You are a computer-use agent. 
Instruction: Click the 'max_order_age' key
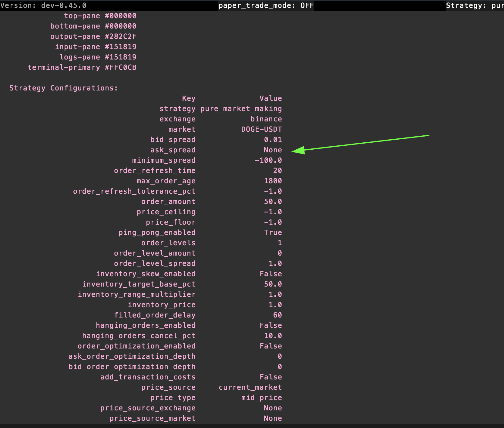click(166, 181)
